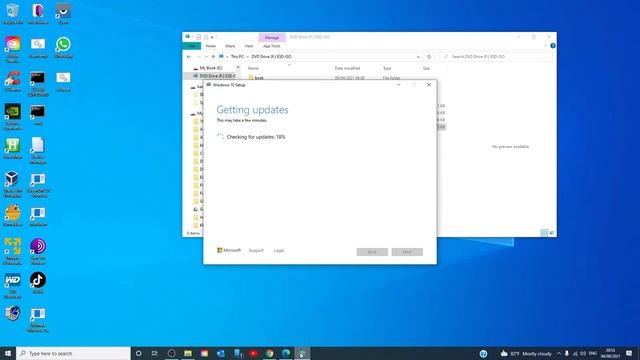Open Google Chrome from the taskbar

pyautogui.click(x=269, y=353)
